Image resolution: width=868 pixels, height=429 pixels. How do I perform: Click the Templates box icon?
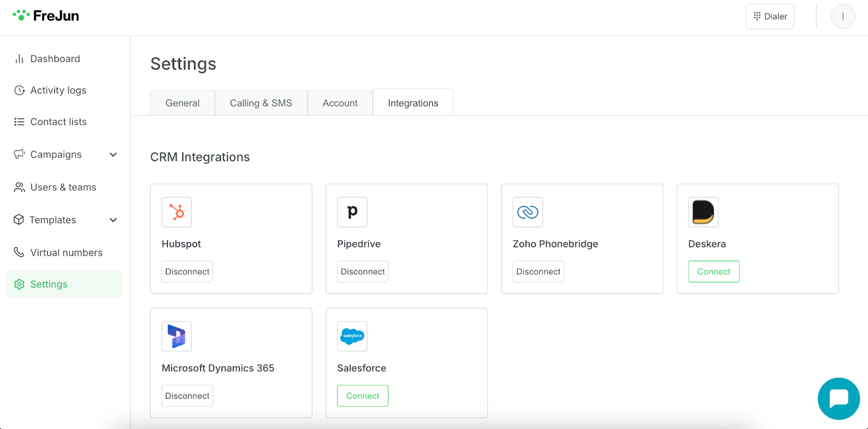(x=19, y=220)
